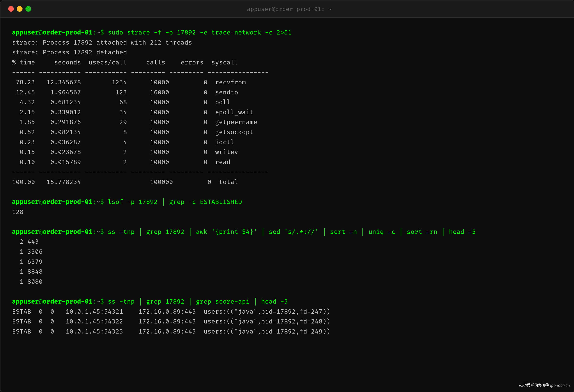Click the '1 8080' port count line
Screen dimensions: 574x392
pyautogui.click(x=31, y=282)
